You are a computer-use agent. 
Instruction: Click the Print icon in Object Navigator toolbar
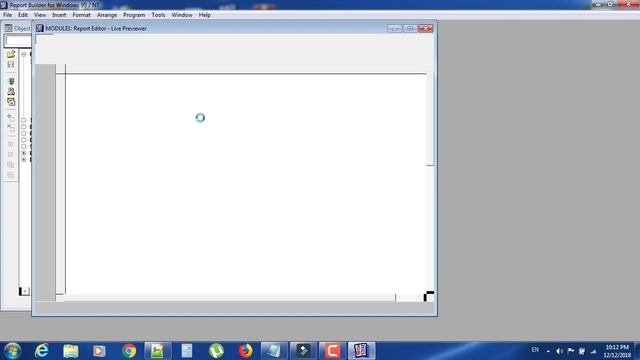tap(11, 91)
